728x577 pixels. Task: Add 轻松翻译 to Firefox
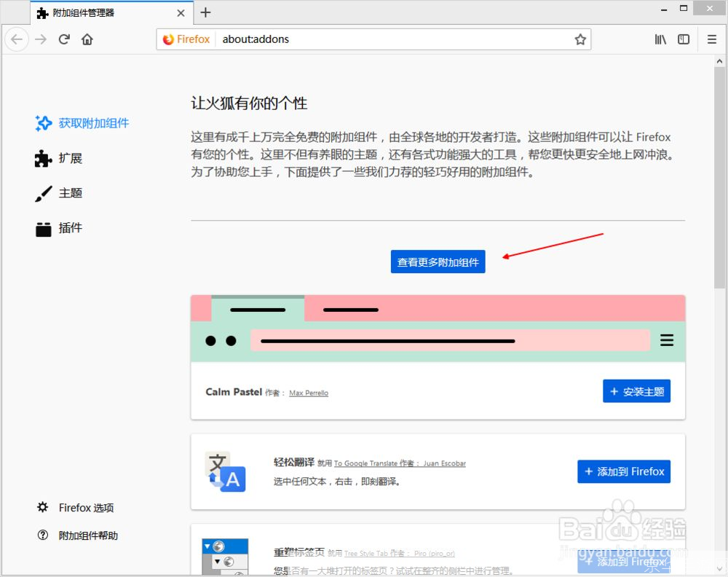pyautogui.click(x=624, y=471)
